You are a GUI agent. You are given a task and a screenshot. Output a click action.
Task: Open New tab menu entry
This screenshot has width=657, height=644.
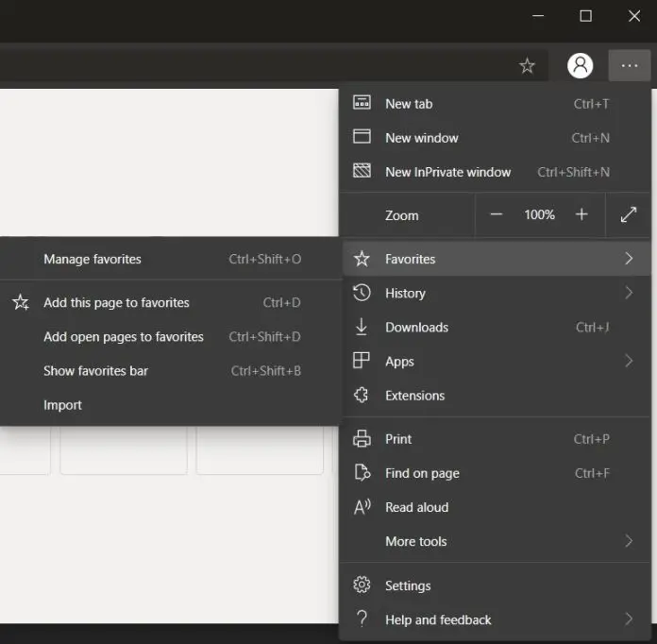coord(495,104)
